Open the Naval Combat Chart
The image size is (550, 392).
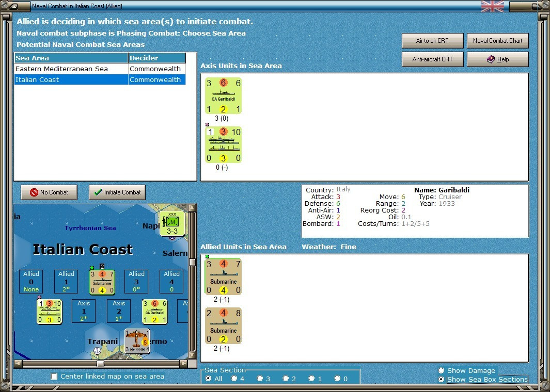(498, 41)
